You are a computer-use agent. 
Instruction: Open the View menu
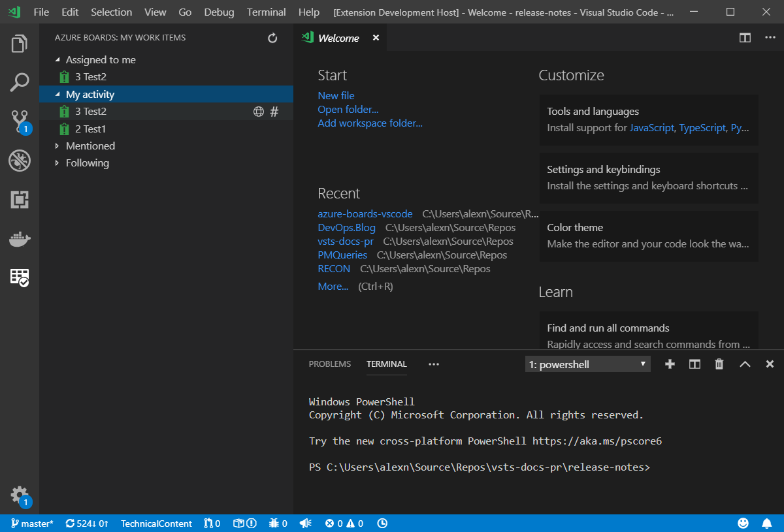[x=155, y=12]
